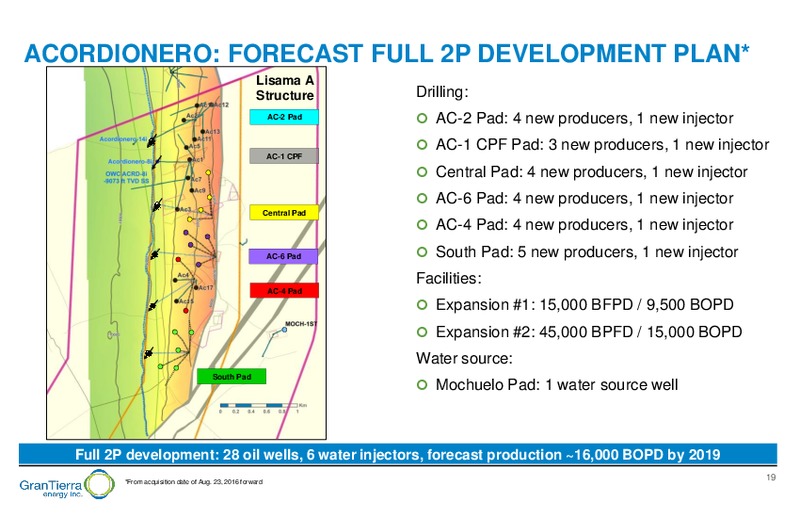Click the yellow Central Pad legend box
Viewport: 800px width, 518px height.
pos(284,213)
